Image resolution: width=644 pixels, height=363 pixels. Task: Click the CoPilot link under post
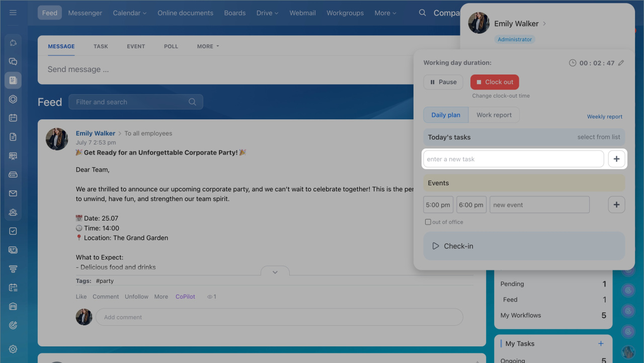[x=185, y=297]
